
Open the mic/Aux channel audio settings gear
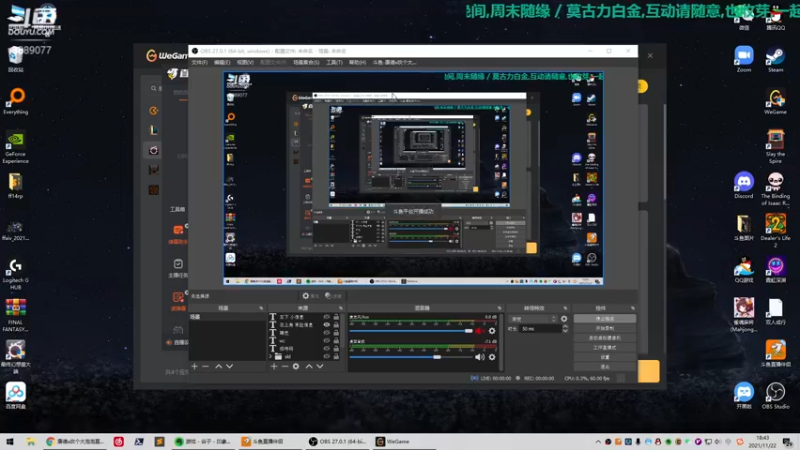click(x=492, y=331)
